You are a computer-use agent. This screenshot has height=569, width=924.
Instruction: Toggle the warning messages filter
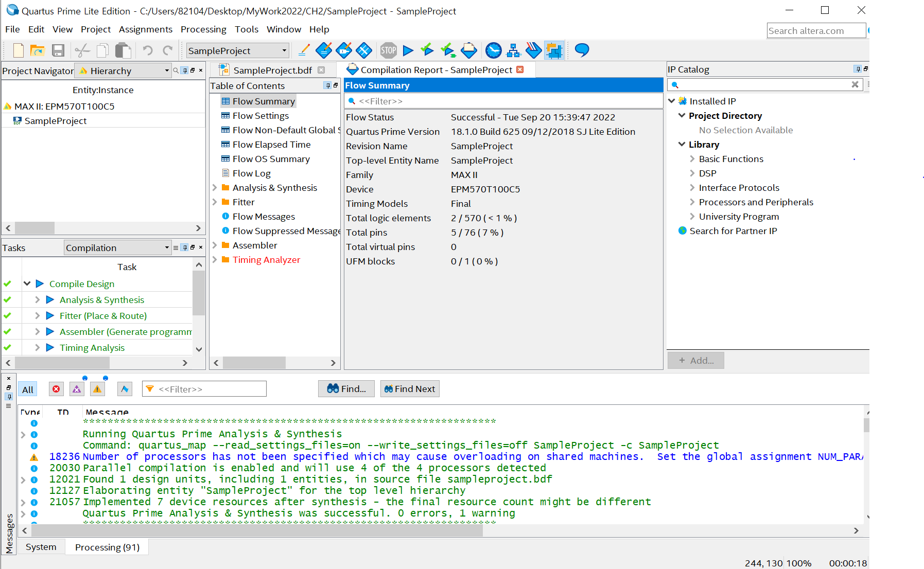click(x=97, y=389)
